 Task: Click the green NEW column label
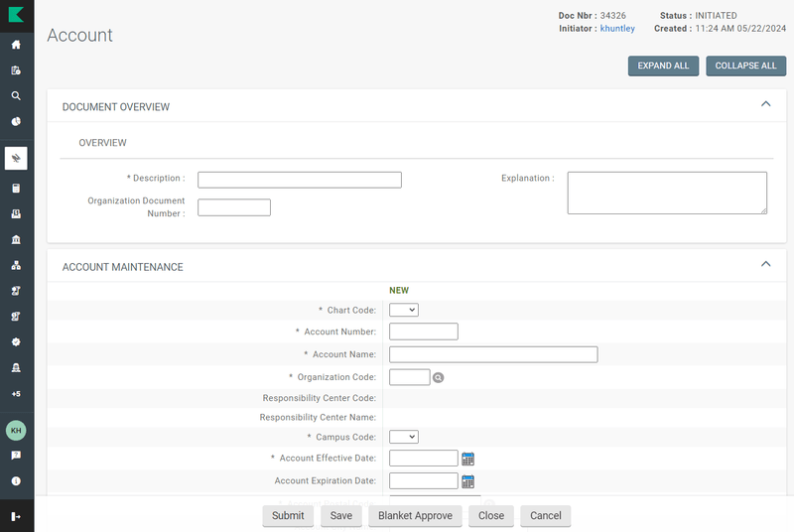pyautogui.click(x=399, y=291)
